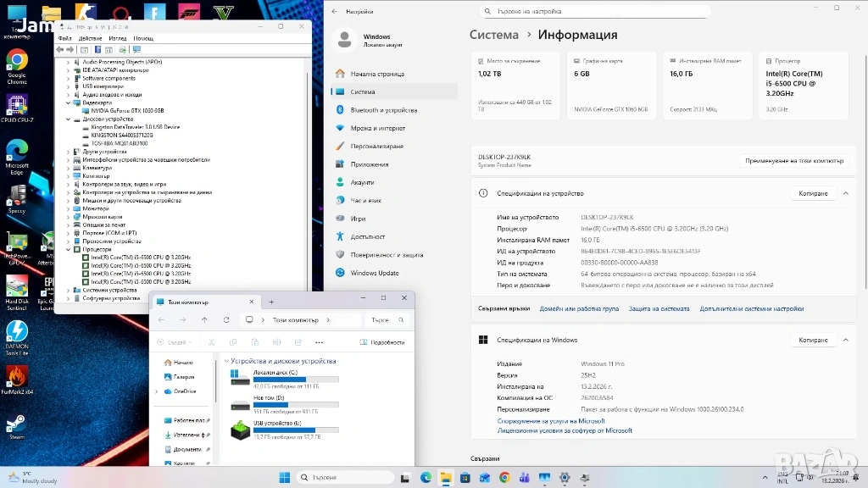Viewport: 868px width, 488px height.
Task: Collapse the Процесори node in Device Manager
Action: click(69, 249)
